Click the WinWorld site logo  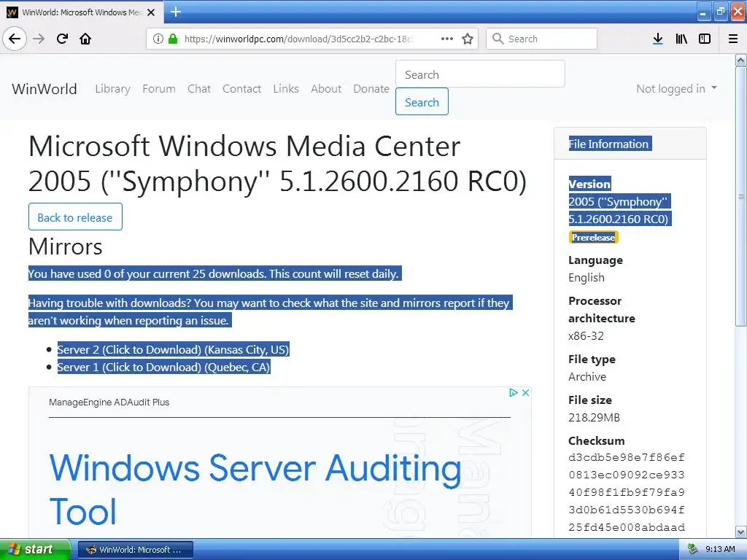coord(44,88)
